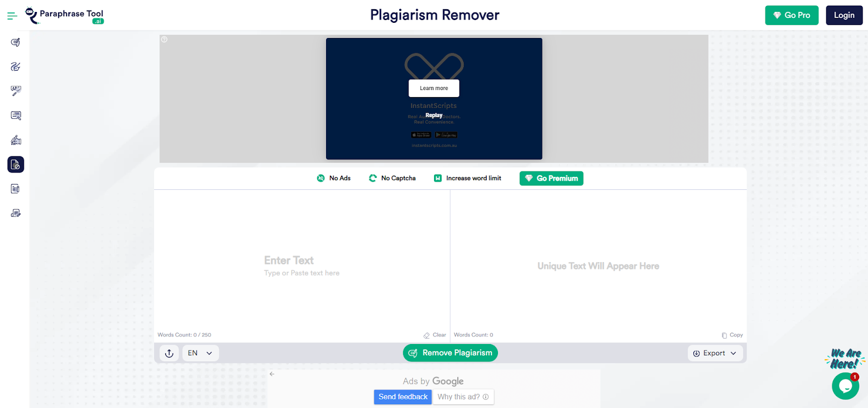Click the App Store badge in the ad
868x408 pixels.
coord(421,135)
